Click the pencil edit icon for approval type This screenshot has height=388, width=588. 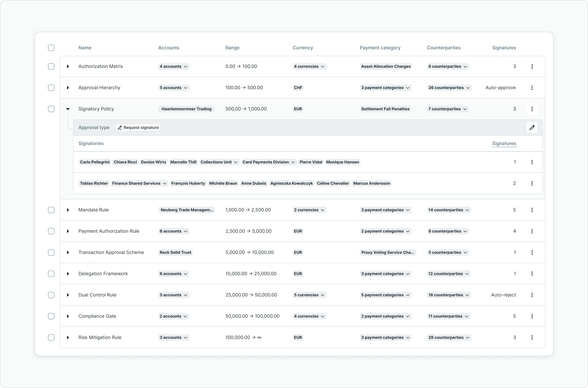tap(532, 128)
